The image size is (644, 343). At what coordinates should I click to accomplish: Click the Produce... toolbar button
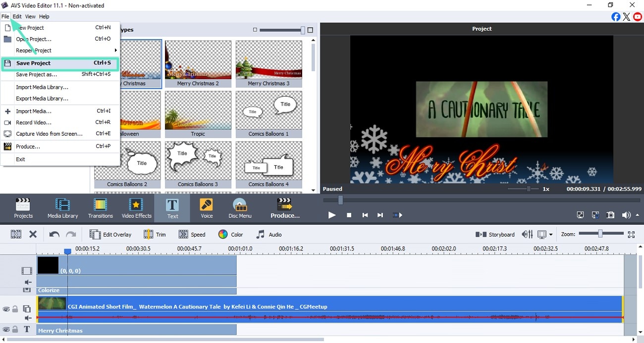point(285,208)
